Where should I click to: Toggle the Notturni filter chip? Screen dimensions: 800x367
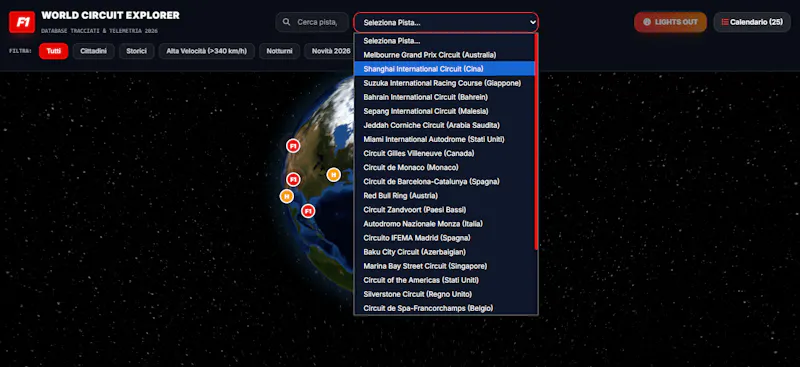click(x=280, y=51)
